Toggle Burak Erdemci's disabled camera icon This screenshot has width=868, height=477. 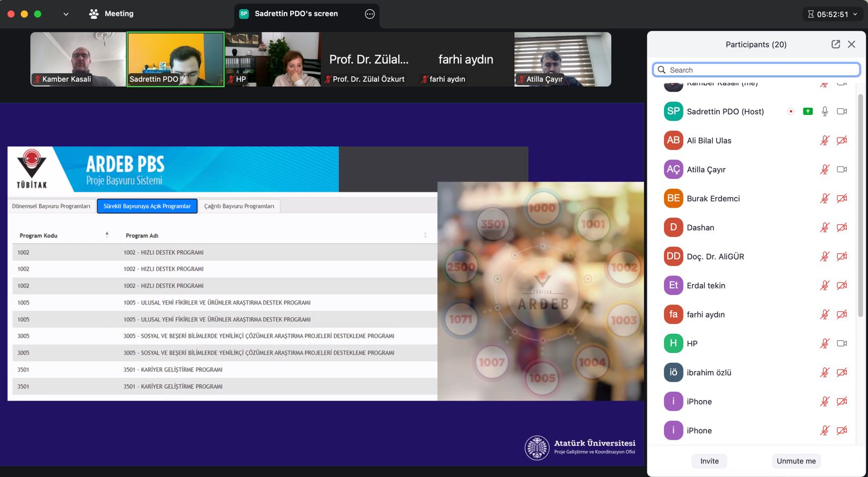pos(841,198)
